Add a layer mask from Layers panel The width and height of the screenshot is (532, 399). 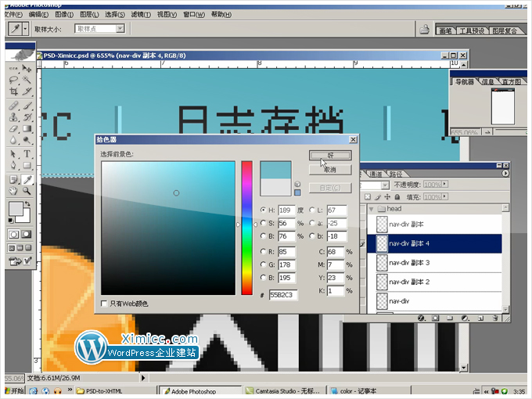tap(436, 318)
